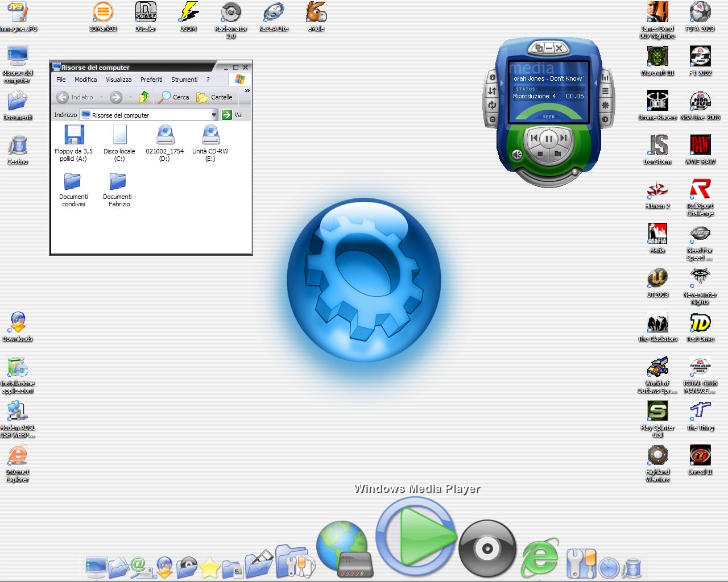The image size is (728, 582).
Task: Go up one folder level
Action: [x=144, y=97]
